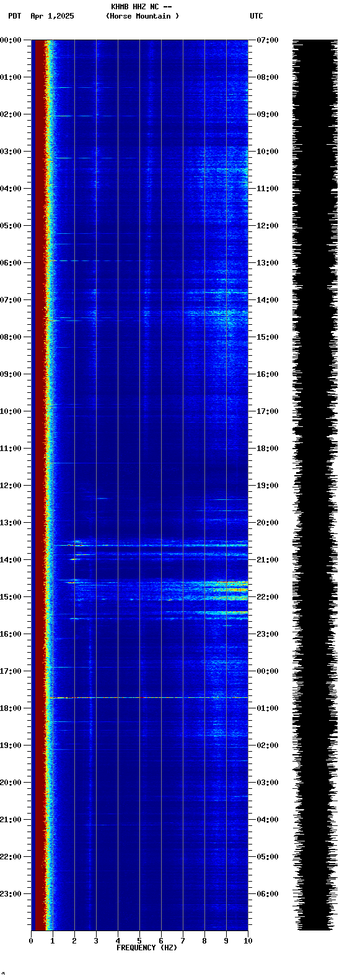The width and height of the screenshot is (342, 980).
Task: Click the PDT '12:00' time label
Action: click(x=11, y=486)
